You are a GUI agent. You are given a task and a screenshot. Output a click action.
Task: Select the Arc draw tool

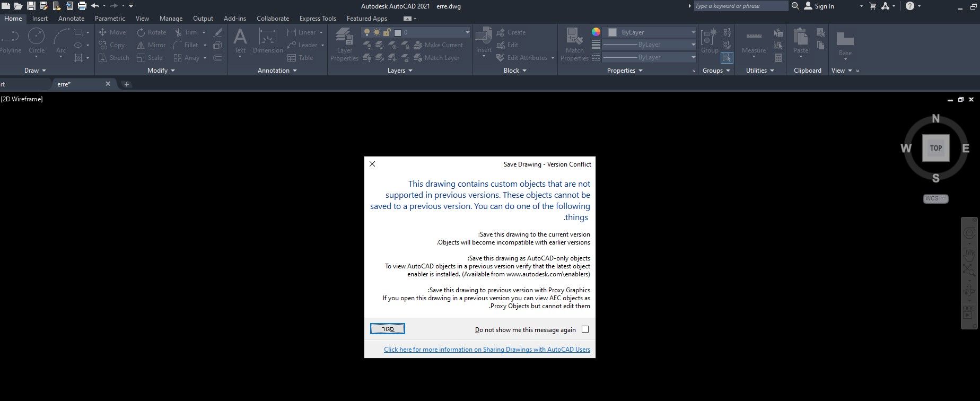[x=61, y=41]
